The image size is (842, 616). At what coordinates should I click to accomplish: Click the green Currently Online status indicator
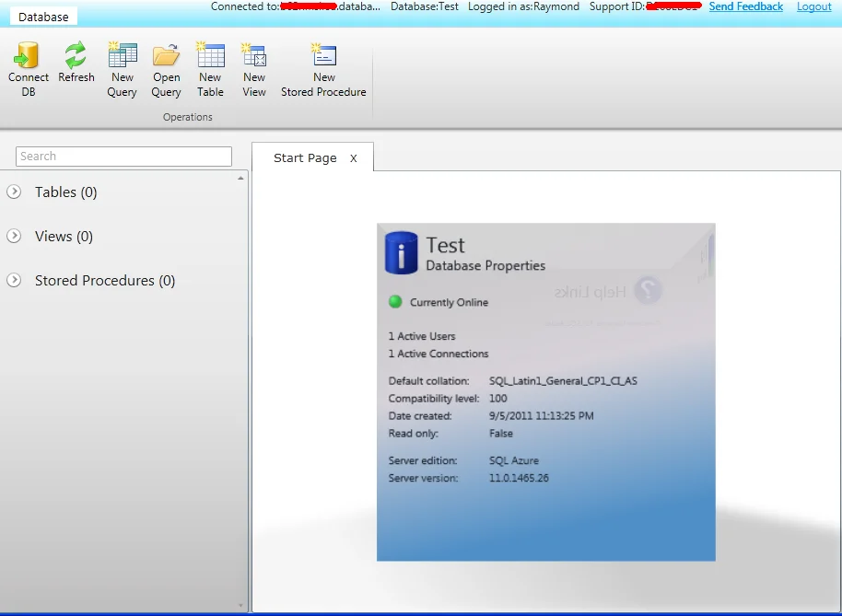point(395,302)
